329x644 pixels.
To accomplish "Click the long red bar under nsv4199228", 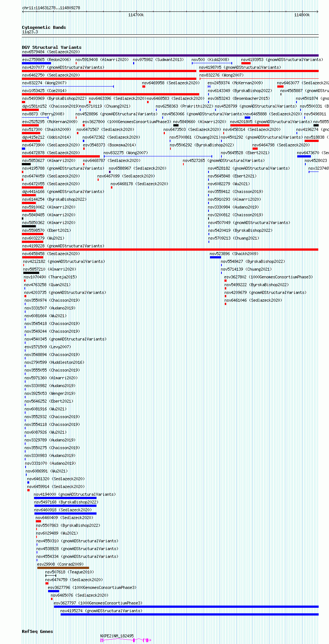I will tap(170, 250).
